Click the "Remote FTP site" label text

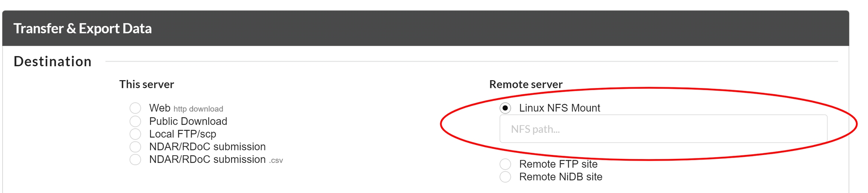558,164
